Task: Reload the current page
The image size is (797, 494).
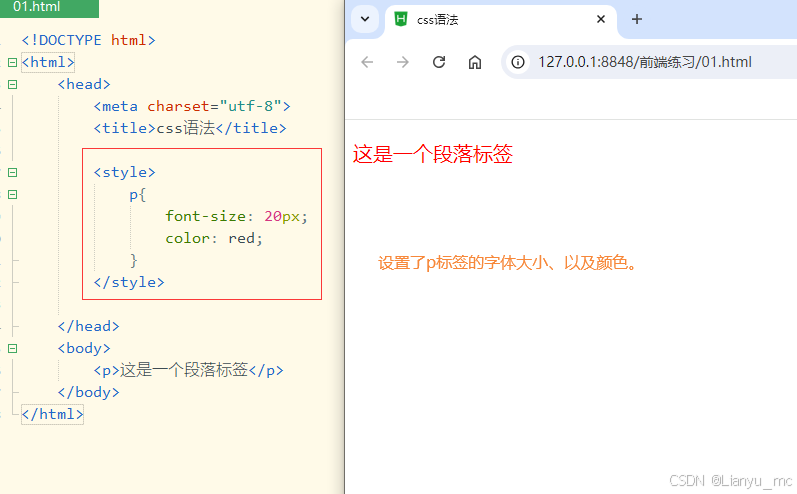Action: click(x=439, y=62)
